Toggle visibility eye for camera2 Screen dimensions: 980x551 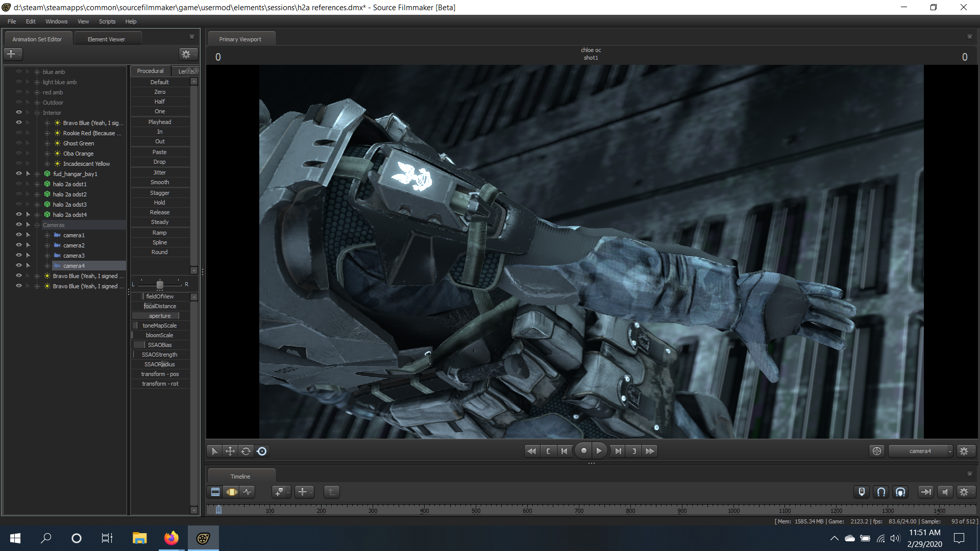click(19, 245)
